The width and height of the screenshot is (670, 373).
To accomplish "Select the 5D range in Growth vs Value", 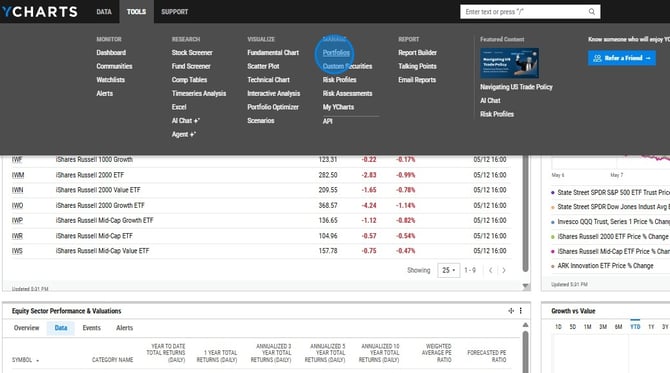I will (573, 327).
